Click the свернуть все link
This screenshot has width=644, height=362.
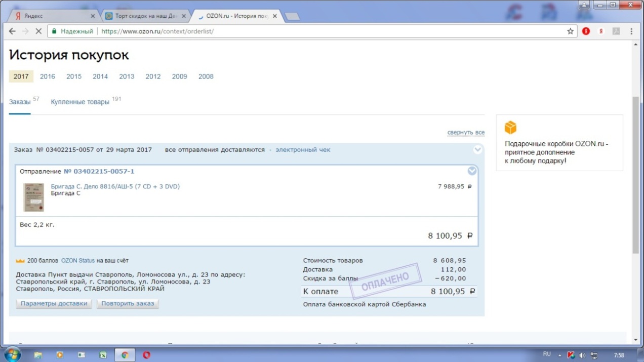click(466, 133)
